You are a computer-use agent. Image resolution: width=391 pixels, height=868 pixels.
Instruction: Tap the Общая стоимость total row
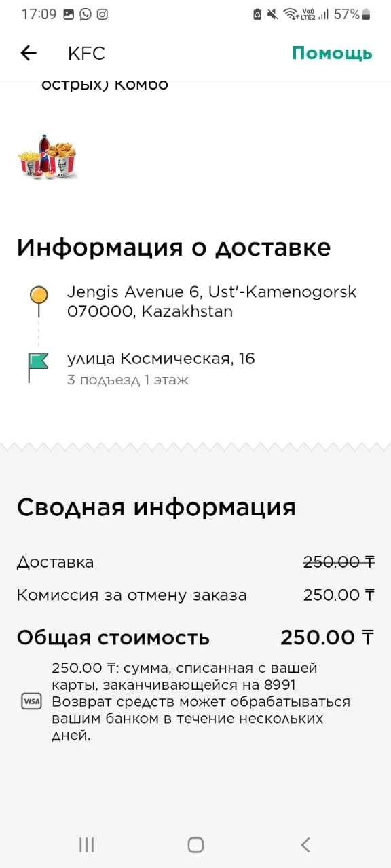195,637
